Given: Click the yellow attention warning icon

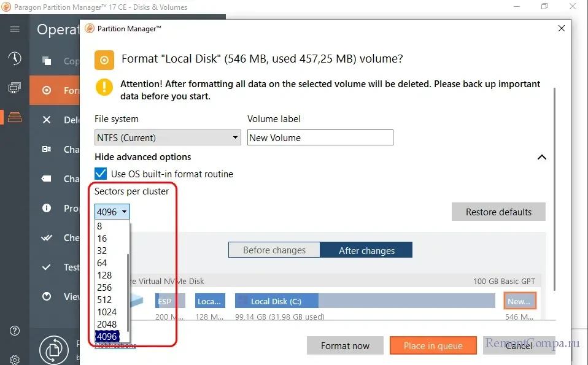Looking at the screenshot, I should (x=104, y=87).
